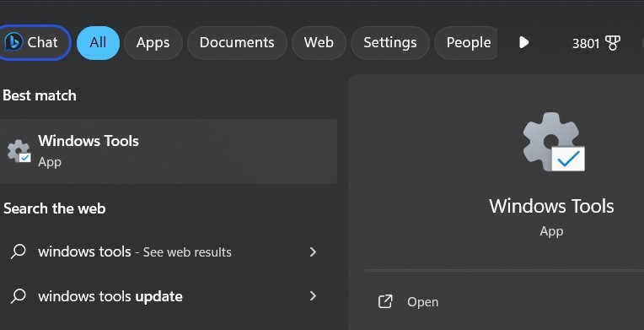Viewport: 644px width, 330px height.
Task: Switch to the Settings filter tab
Action: pos(390,42)
